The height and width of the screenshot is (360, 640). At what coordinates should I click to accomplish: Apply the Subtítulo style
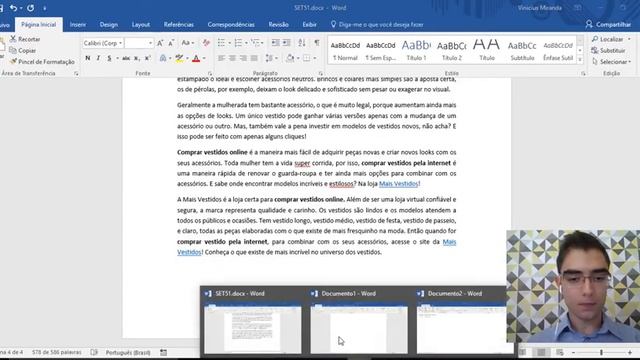pos(522,50)
